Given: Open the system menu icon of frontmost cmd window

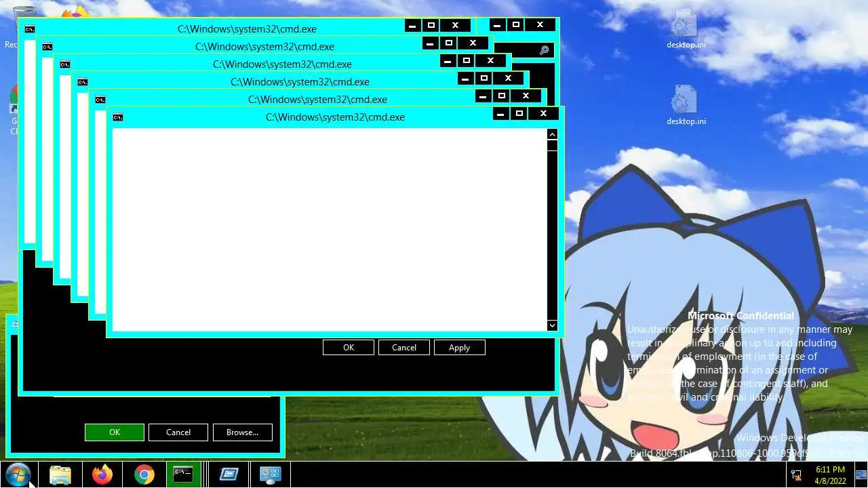Looking at the screenshot, I should coord(118,117).
